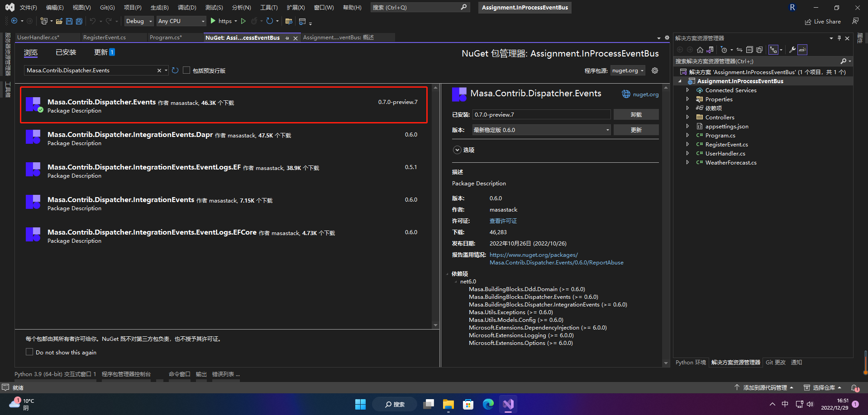Click the view license link 查看许可证

(503, 221)
